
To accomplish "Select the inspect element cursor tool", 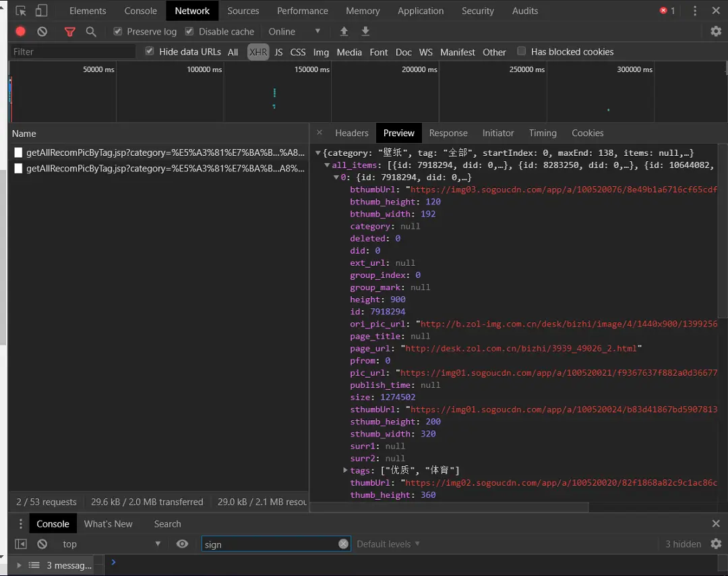I will click(x=20, y=10).
